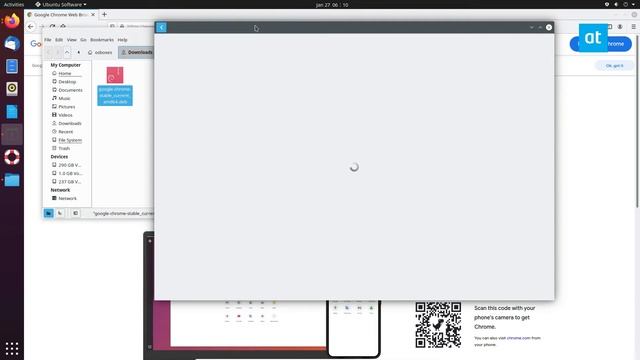The image size is (640, 360).
Task: Click the QR code on the Chrome page
Action: [x=438, y=325]
